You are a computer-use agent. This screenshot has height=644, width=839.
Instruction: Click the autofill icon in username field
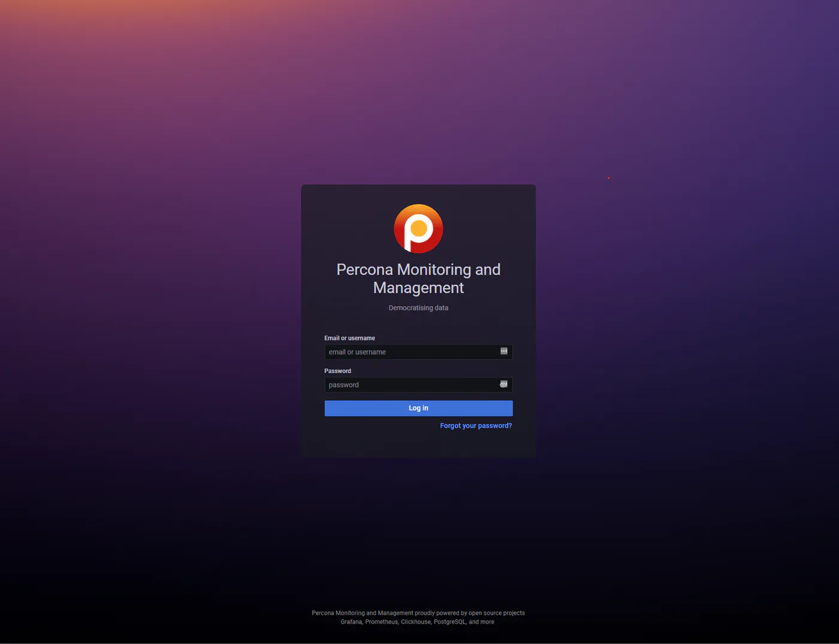point(503,351)
